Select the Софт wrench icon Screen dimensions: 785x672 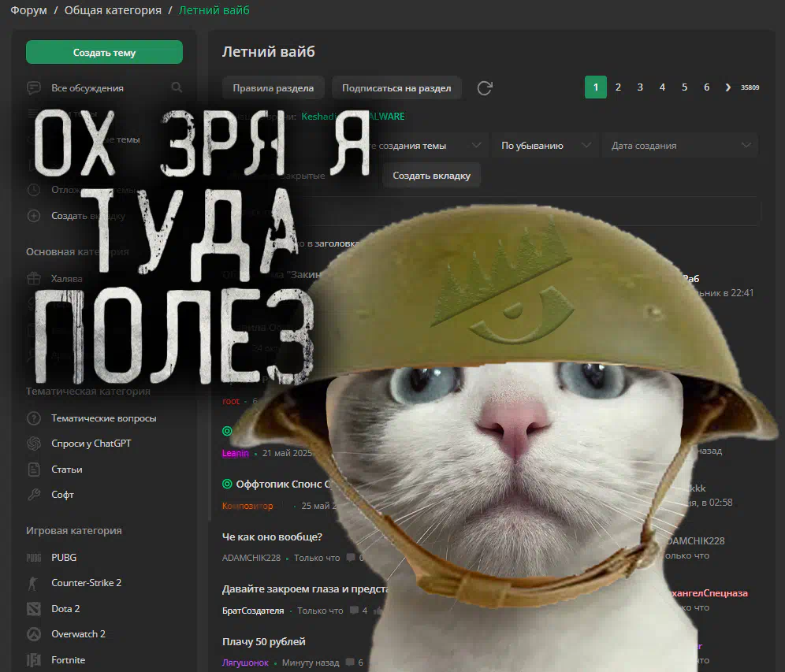34,495
